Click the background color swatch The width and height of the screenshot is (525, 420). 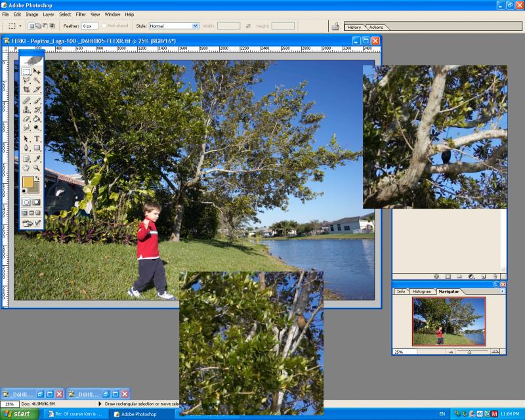point(36,190)
